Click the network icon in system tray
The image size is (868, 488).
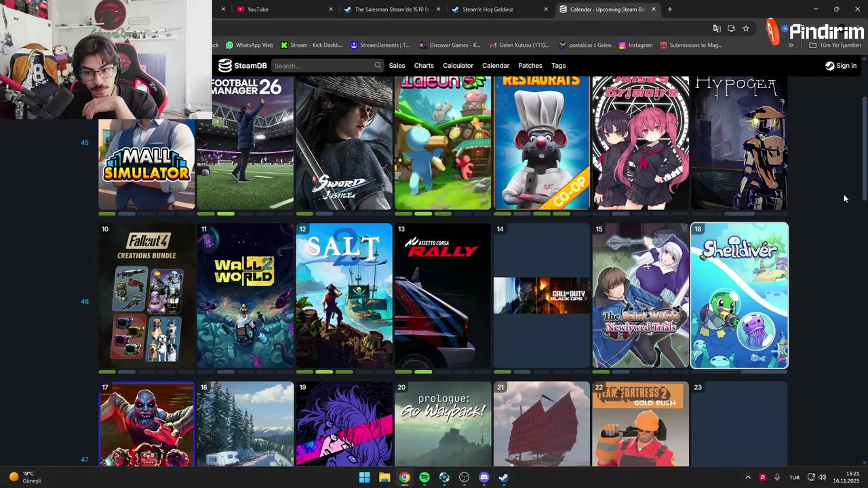pyautogui.click(x=811, y=477)
